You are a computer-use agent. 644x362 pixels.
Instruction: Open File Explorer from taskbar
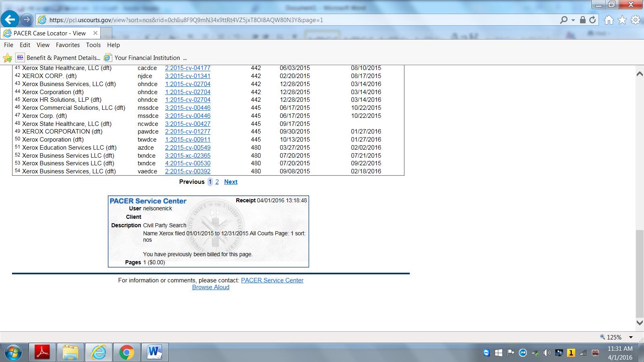coord(70,353)
